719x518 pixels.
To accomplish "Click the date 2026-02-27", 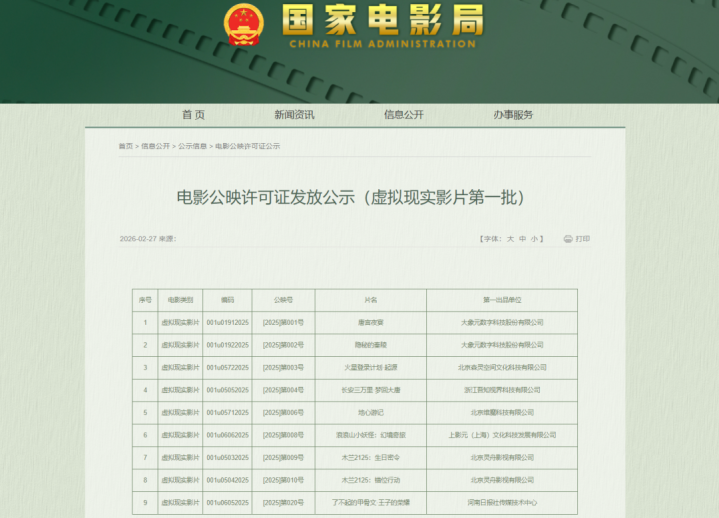I will (x=138, y=239).
